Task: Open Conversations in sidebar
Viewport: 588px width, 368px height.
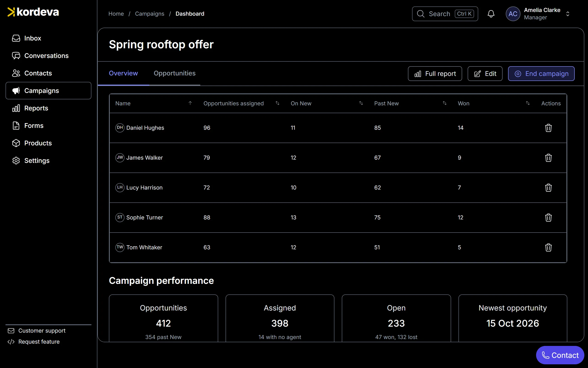Action: click(48, 56)
